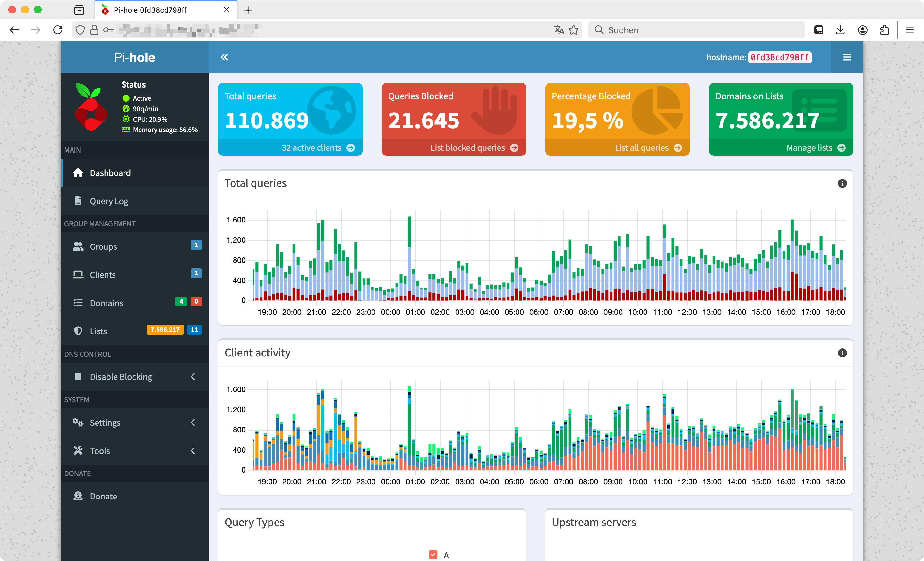
Task: Click the Disable Blocking shield icon
Action: (x=79, y=376)
